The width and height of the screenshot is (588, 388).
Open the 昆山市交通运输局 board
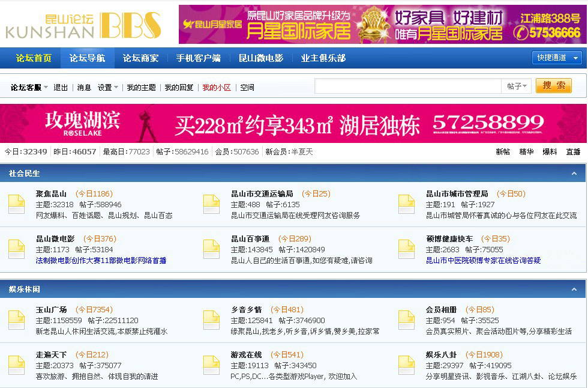[262, 193]
